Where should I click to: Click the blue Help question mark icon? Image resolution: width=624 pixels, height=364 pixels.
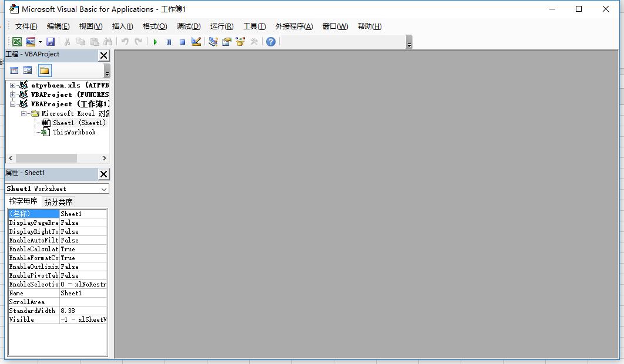coord(270,42)
